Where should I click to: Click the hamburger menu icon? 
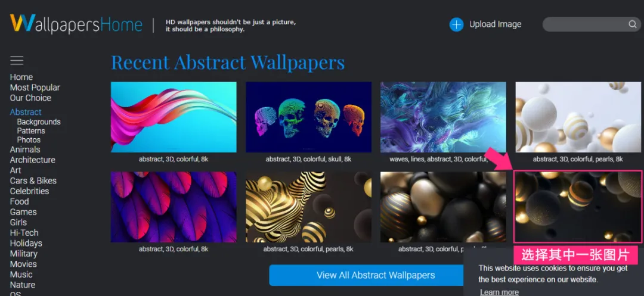17,61
